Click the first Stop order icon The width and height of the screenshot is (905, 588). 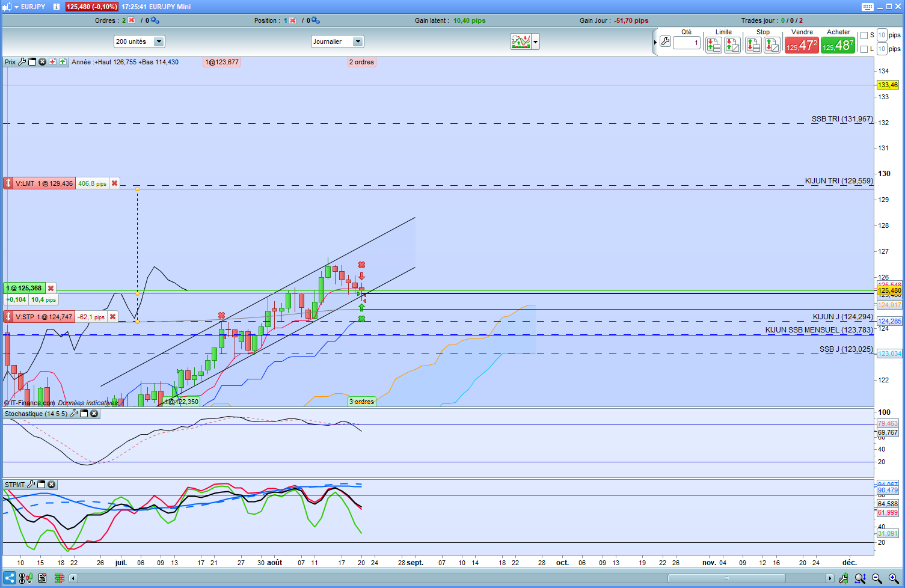point(753,44)
